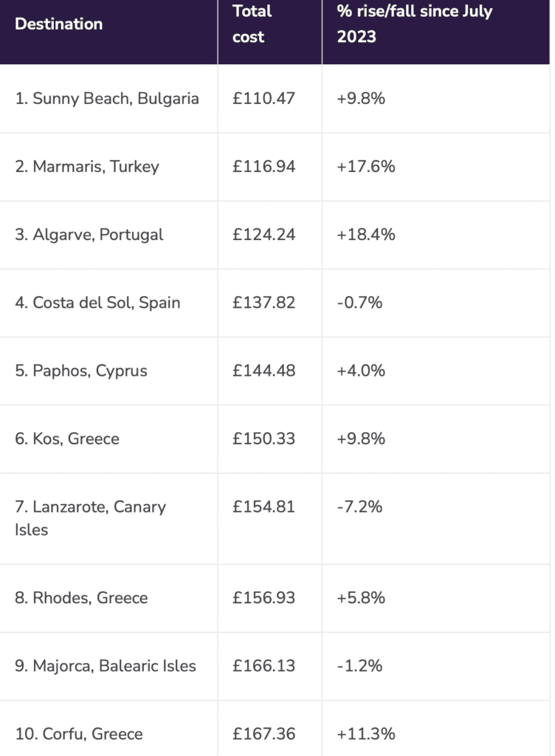The width and height of the screenshot is (555, 756).
Task: Select the Marmaris, Turkey destination cell
Action: [x=108, y=167]
